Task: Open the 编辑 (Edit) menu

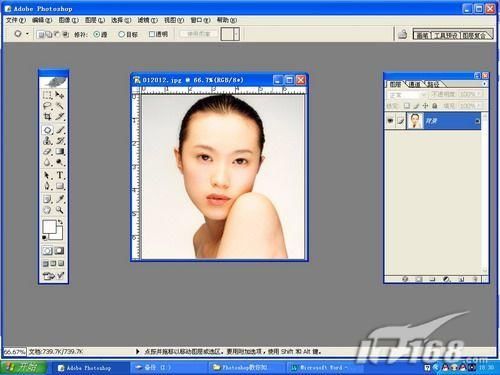Action: point(42,20)
